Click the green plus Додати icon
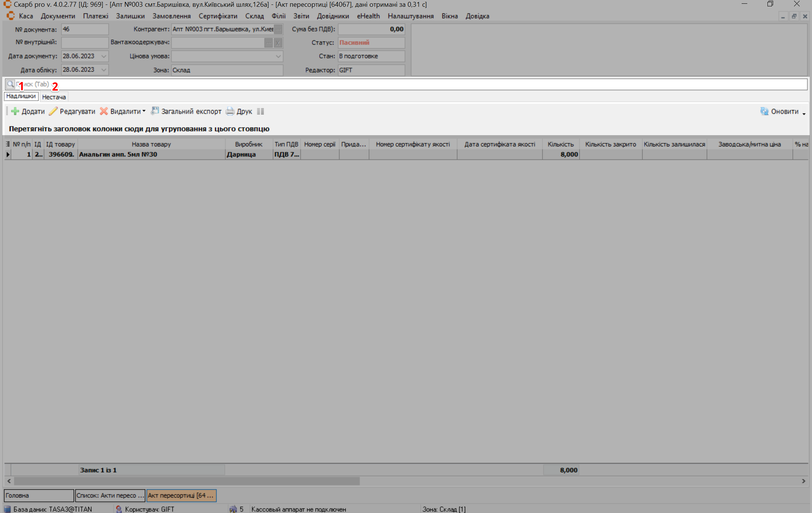Image resolution: width=812 pixels, height=513 pixels. click(x=15, y=111)
